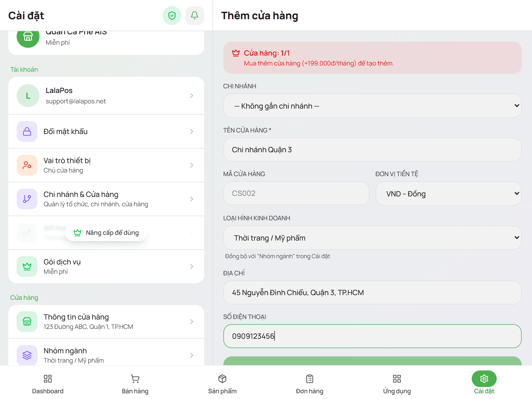Open notifications bell icon

pos(195,16)
